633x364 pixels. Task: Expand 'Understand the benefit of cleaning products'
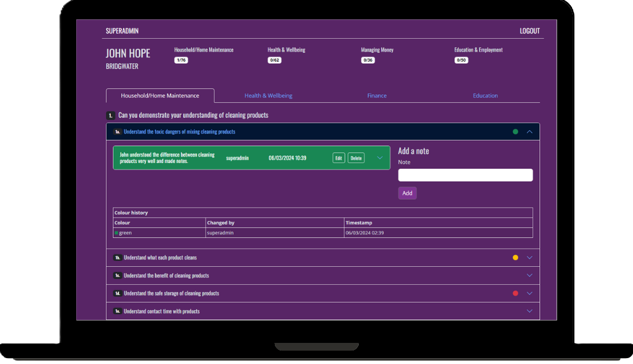[529, 275]
